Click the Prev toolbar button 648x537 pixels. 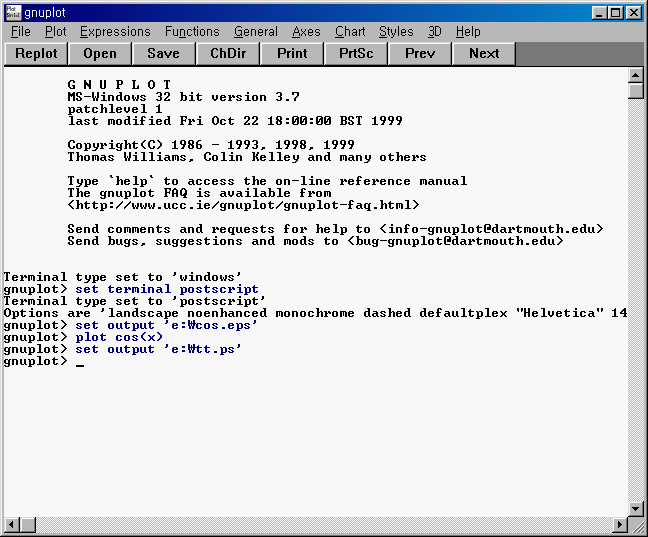420,54
